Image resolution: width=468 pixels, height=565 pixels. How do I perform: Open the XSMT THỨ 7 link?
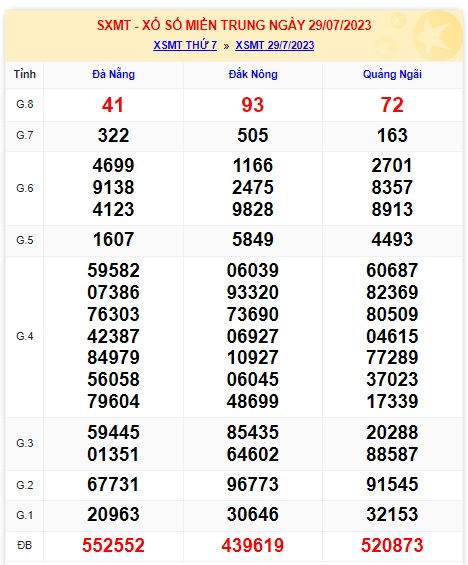pos(185,45)
